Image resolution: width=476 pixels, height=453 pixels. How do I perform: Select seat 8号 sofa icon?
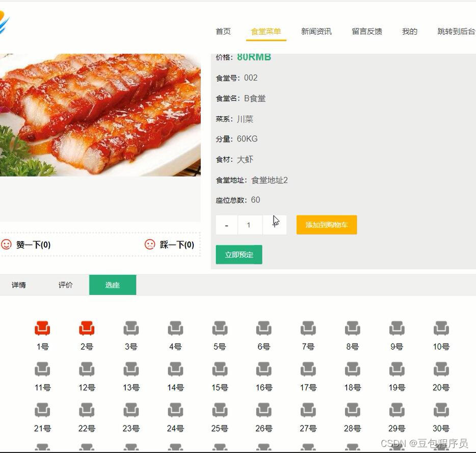click(353, 328)
